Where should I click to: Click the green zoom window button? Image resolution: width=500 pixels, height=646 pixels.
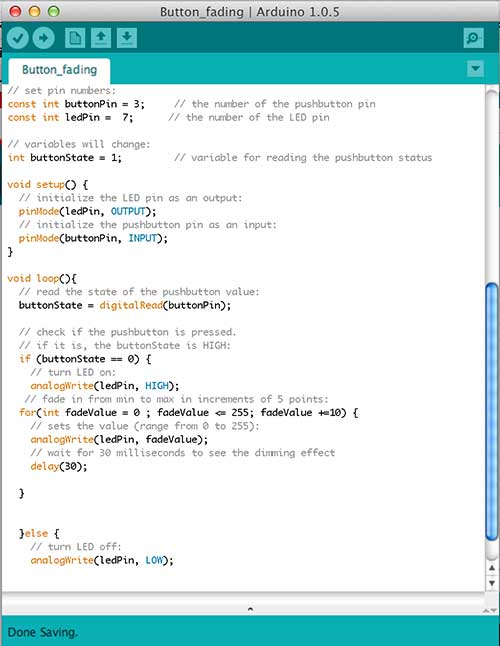pos(54,12)
